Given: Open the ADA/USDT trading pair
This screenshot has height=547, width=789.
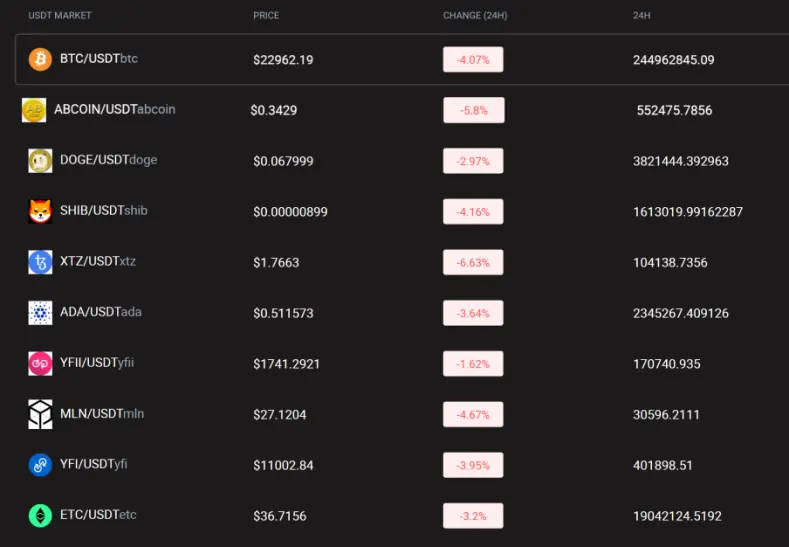Looking at the screenshot, I should 101,312.
